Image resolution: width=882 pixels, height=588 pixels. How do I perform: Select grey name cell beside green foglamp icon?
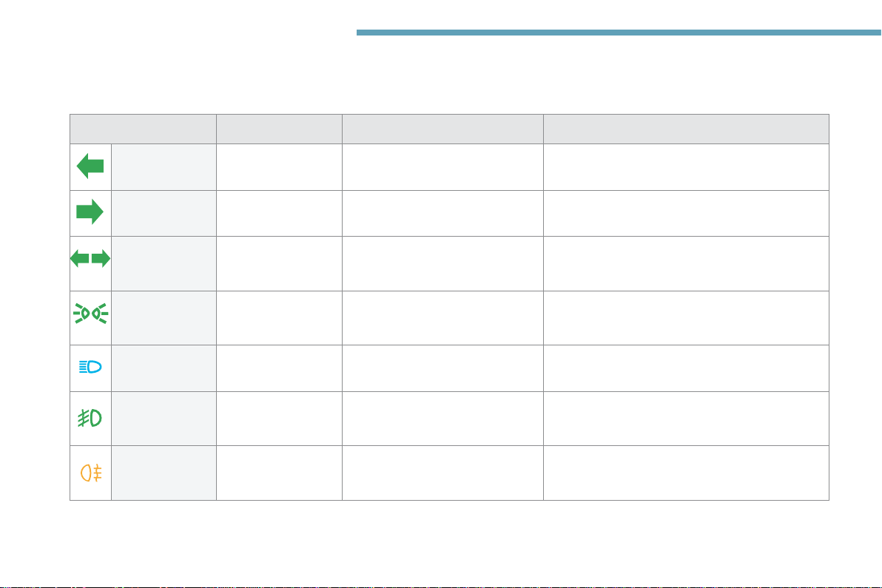164,419
